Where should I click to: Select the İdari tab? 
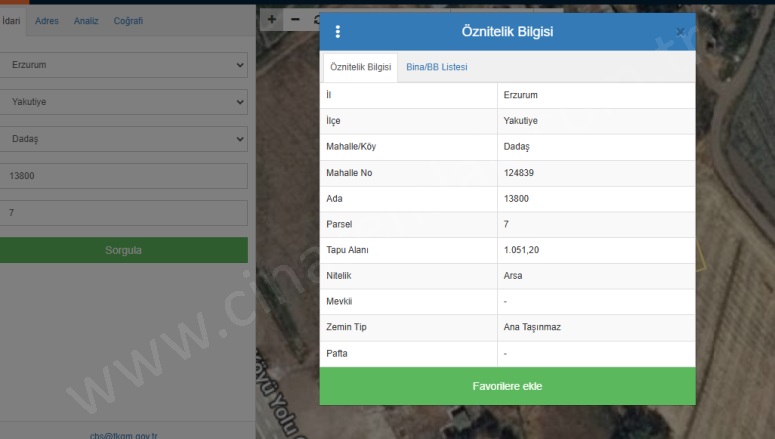(13, 21)
